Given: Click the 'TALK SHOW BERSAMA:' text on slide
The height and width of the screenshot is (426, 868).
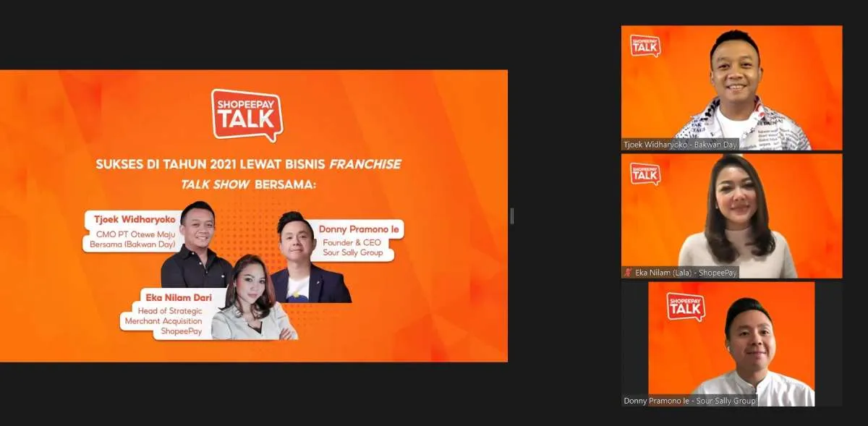Looking at the screenshot, I should coord(248,184).
